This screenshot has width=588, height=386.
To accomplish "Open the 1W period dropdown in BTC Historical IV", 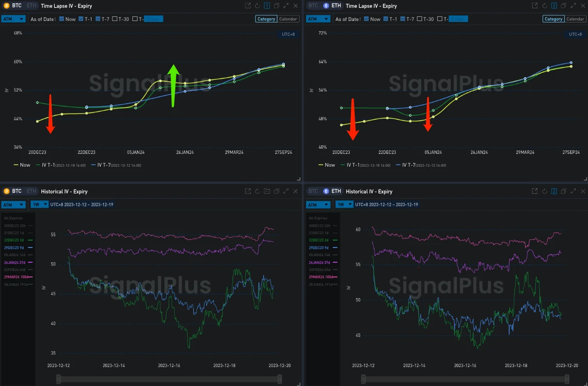I will click(x=38, y=205).
